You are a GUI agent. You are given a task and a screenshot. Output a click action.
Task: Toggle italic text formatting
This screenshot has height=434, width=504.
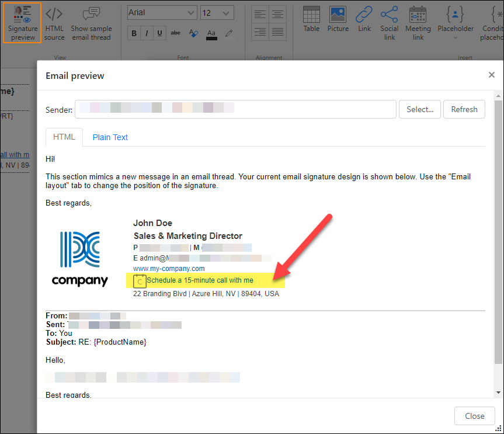click(147, 33)
